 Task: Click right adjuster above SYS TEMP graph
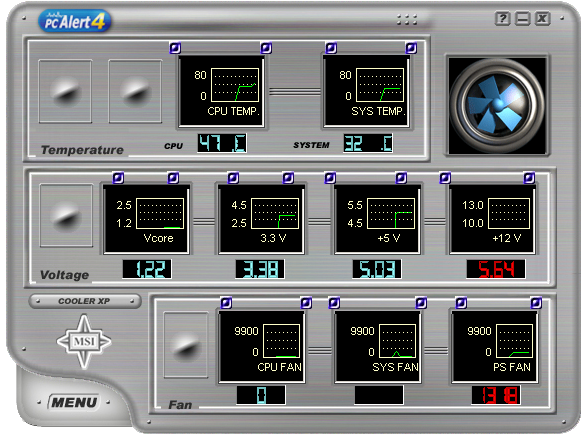click(x=411, y=48)
